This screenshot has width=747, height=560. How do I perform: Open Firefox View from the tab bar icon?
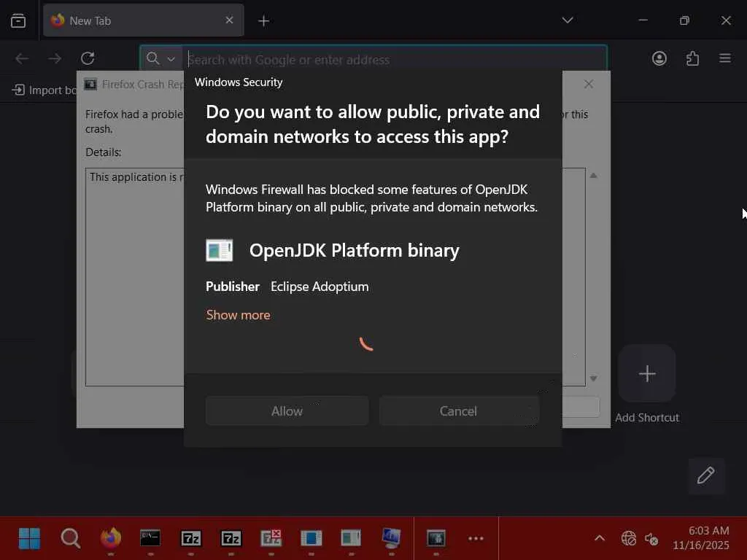(18, 20)
